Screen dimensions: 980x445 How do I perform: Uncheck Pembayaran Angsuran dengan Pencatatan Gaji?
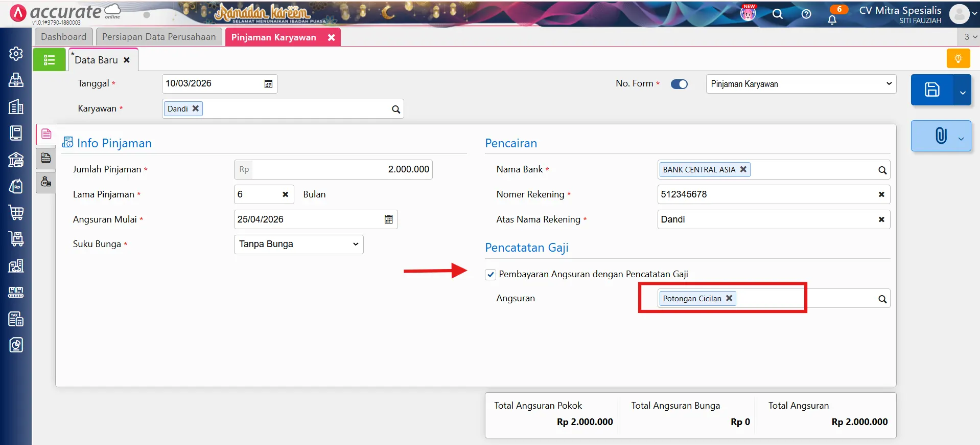[x=491, y=275]
